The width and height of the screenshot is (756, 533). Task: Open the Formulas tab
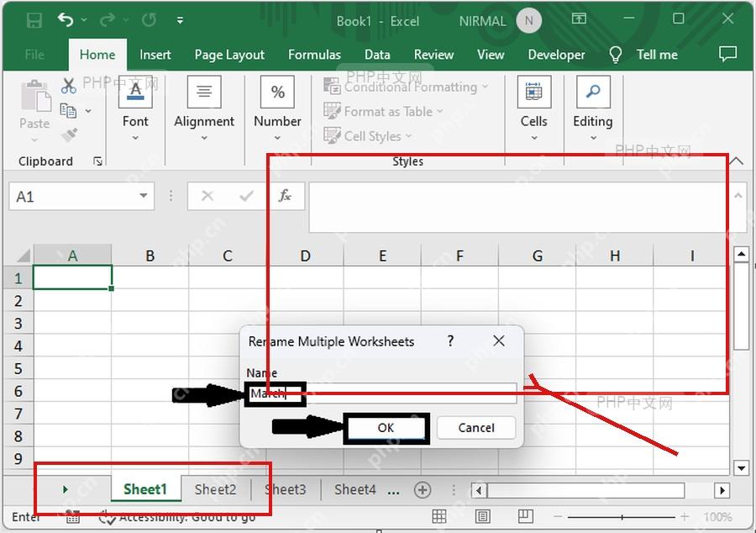pyautogui.click(x=314, y=55)
